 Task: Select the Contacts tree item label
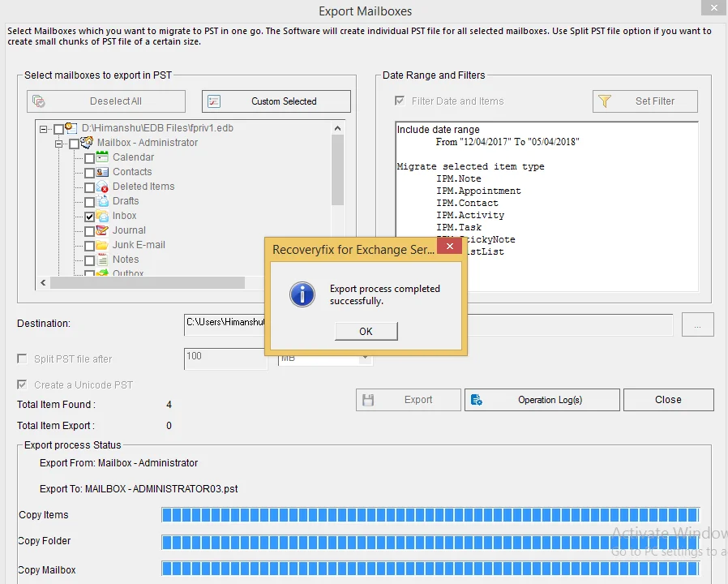tap(132, 172)
